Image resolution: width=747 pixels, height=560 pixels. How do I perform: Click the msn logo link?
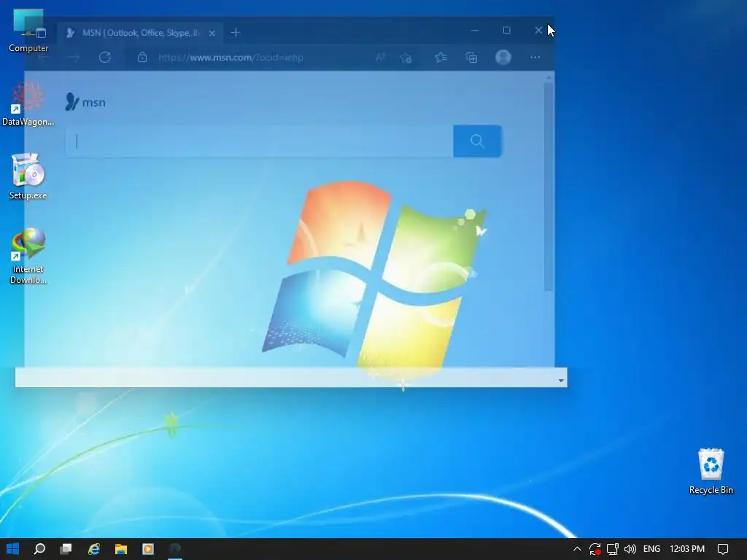[85, 102]
